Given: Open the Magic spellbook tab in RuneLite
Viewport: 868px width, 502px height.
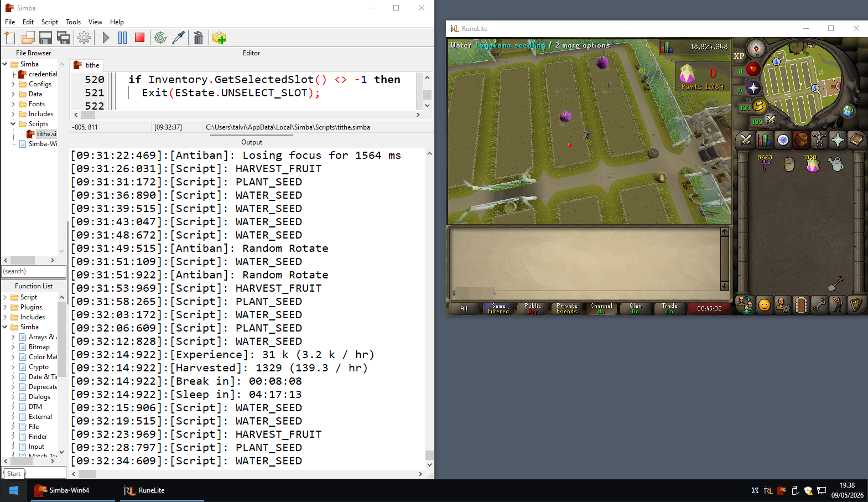Looking at the screenshot, I should [x=856, y=140].
